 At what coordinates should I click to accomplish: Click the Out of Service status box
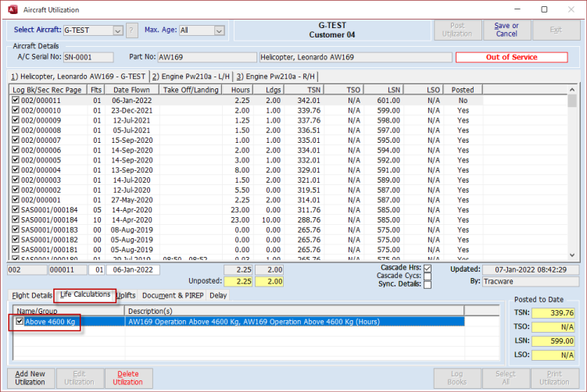tap(511, 57)
